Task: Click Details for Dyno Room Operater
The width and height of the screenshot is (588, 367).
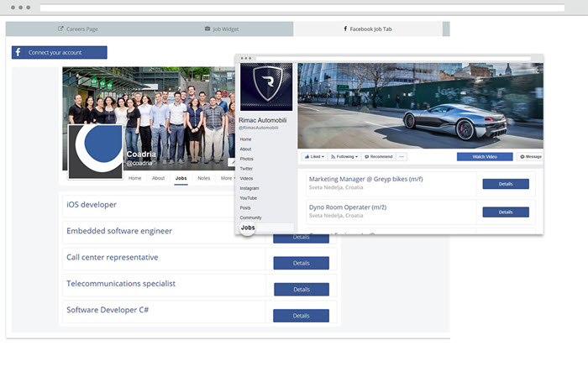Action: [506, 212]
